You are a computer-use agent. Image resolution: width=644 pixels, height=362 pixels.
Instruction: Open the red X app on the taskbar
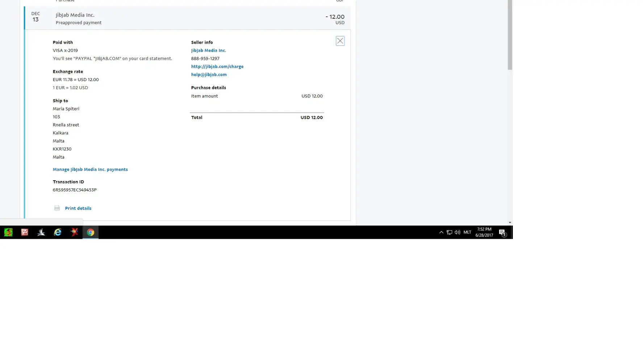click(x=74, y=232)
